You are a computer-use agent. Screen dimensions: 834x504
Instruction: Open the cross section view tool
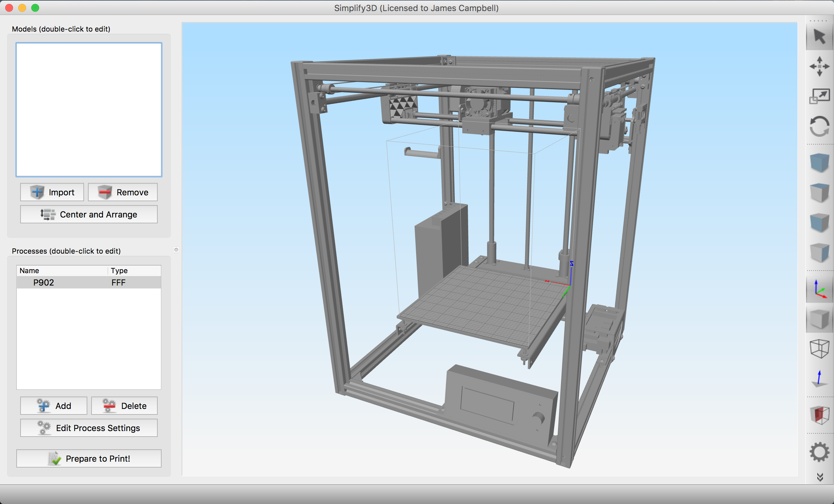819,415
